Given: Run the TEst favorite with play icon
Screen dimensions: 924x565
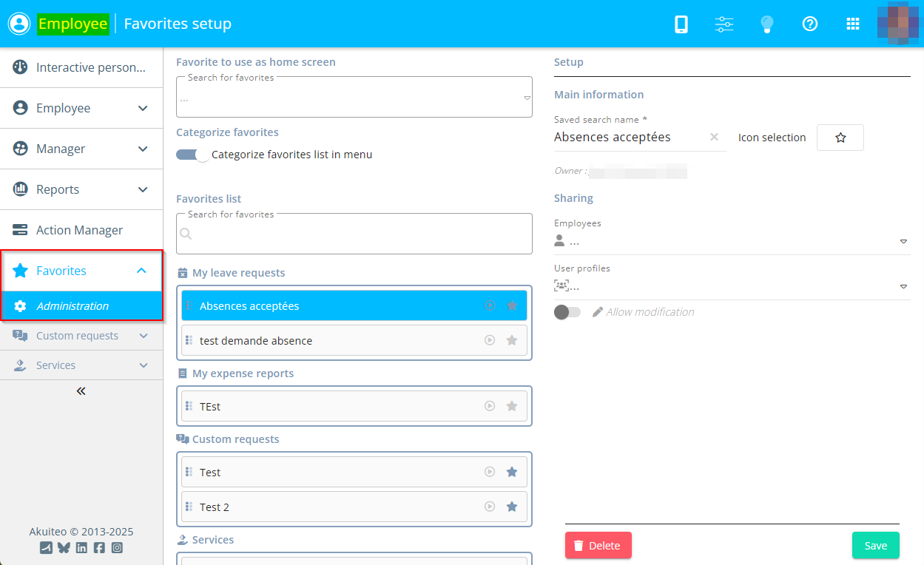Looking at the screenshot, I should coord(489,406).
